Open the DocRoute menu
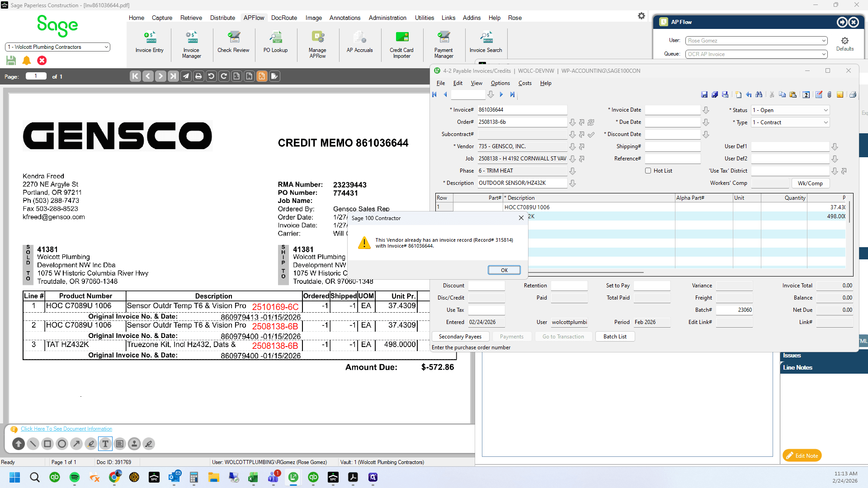The image size is (868, 488). pyautogui.click(x=284, y=18)
